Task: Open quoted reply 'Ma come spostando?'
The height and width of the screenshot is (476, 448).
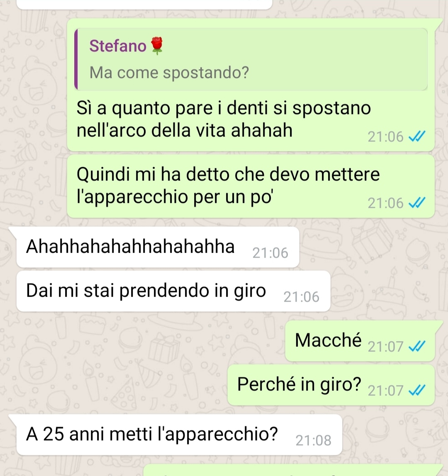Action: pyautogui.click(x=251, y=59)
